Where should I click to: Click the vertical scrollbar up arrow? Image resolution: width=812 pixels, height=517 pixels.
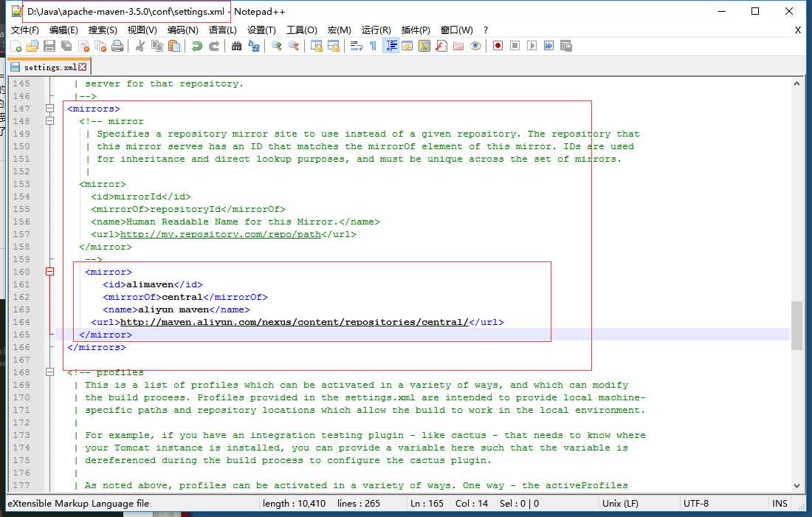(796, 83)
